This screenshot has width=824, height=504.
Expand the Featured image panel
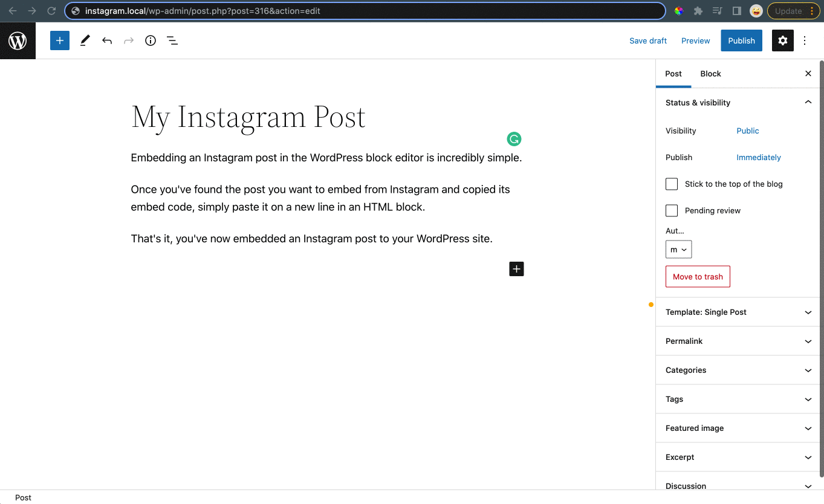click(737, 428)
